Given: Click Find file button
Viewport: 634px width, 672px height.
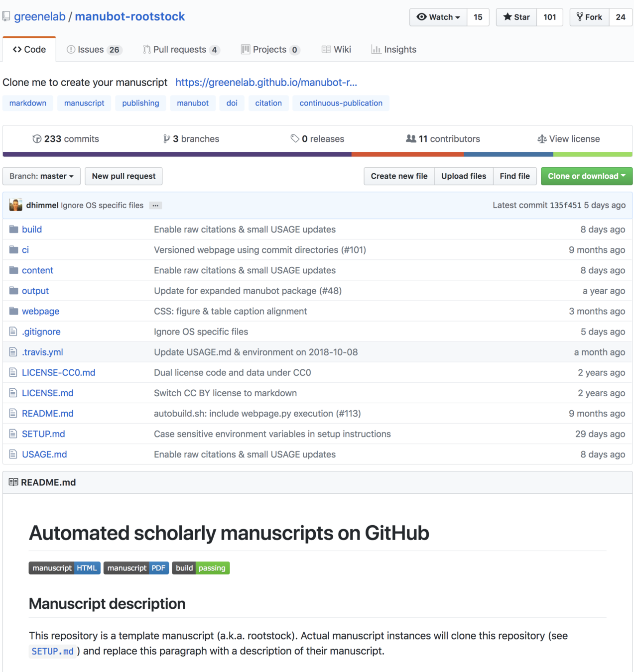Looking at the screenshot, I should (515, 176).
